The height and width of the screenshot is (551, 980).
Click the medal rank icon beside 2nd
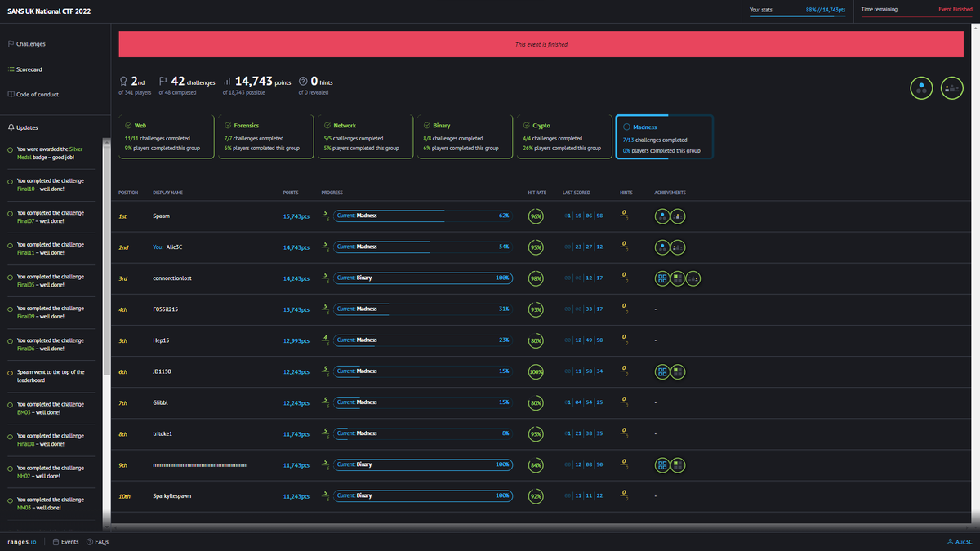123,82
